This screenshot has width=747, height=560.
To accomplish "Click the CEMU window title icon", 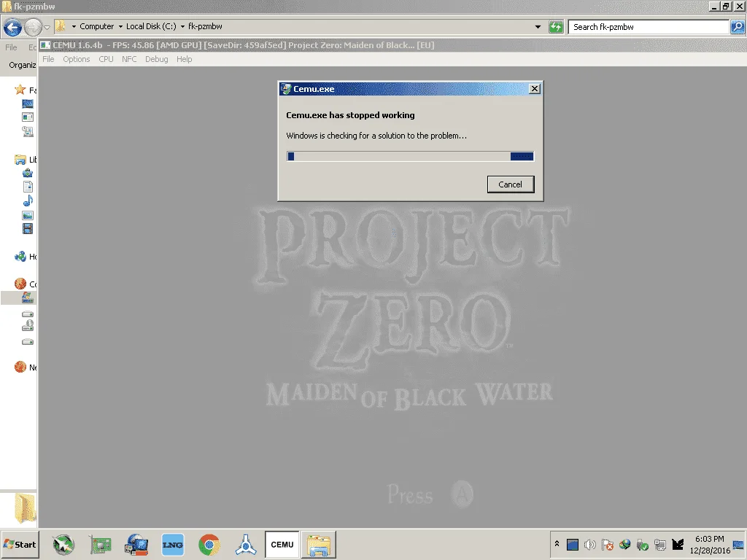I will coord(45,45).
